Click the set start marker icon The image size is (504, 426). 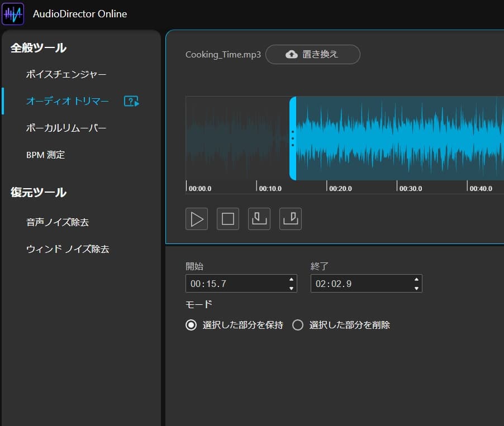click(x=259, y=219)
